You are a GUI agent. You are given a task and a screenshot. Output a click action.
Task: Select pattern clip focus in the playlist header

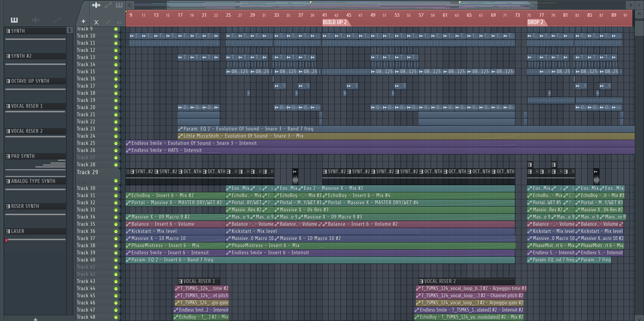pyautogui.click(x=119, y=5)
